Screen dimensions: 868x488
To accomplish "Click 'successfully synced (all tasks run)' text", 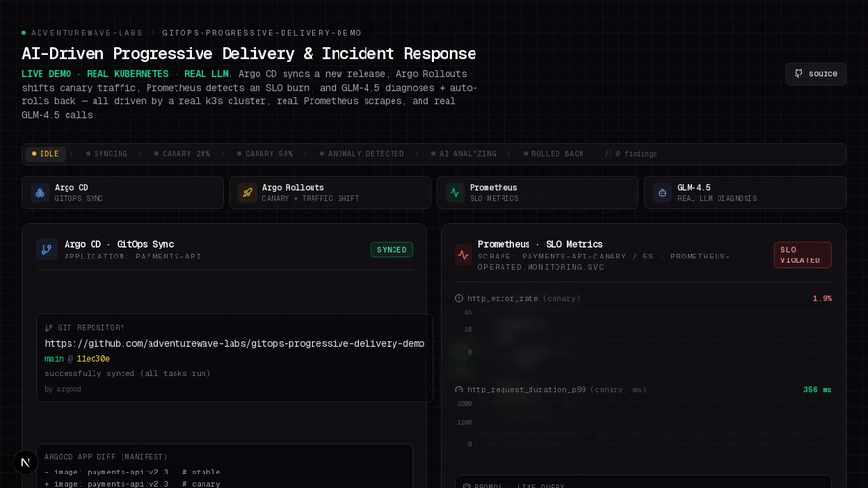I will [x=128, y=373].
